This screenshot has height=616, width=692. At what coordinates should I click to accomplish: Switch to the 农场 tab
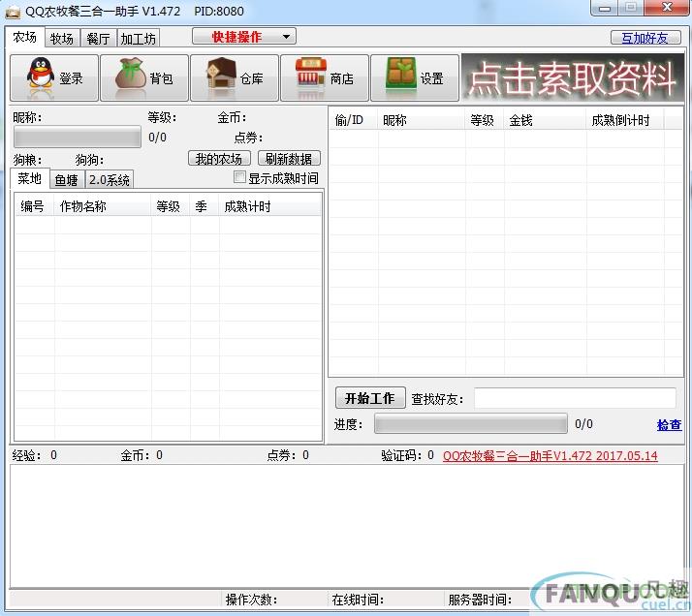[x=25, y=37]
